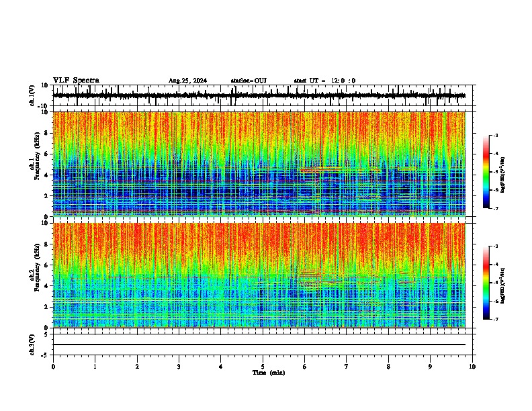Screen dimensions: 532x411
Task: Click the "4" kHz tick on ch.1 spectrogram
Action: pyautogui.click(x=47, y=175)
